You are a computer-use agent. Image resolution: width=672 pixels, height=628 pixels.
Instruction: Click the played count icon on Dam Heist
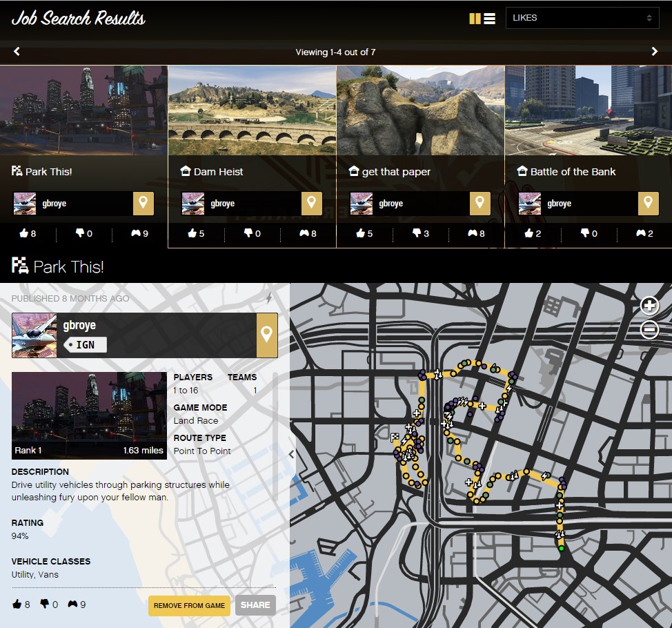pyautogui.click(x=304, y=233)
